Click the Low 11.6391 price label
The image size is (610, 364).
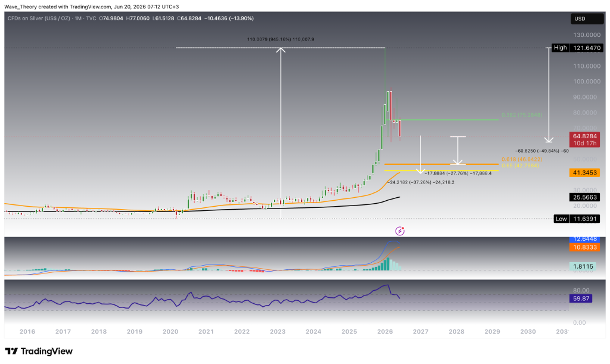pyautogui.click(x=577, y=219)
